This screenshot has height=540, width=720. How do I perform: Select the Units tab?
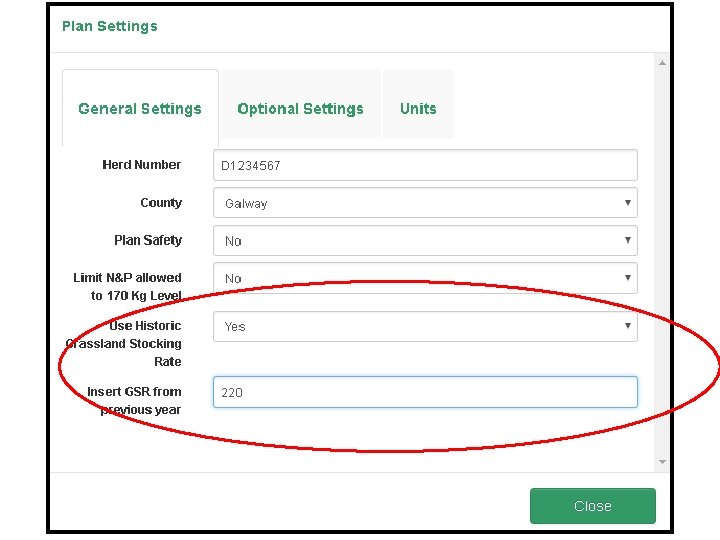(418, 109)
